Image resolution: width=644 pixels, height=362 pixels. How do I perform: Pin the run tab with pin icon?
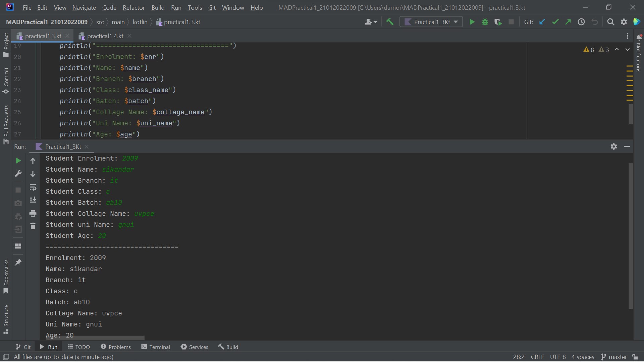tap(18, 262)
